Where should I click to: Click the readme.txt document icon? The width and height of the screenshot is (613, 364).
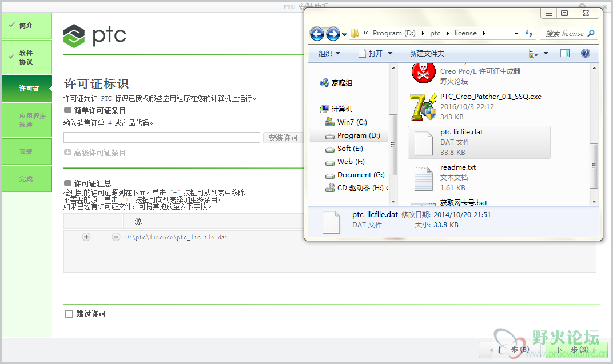[423, 178]
